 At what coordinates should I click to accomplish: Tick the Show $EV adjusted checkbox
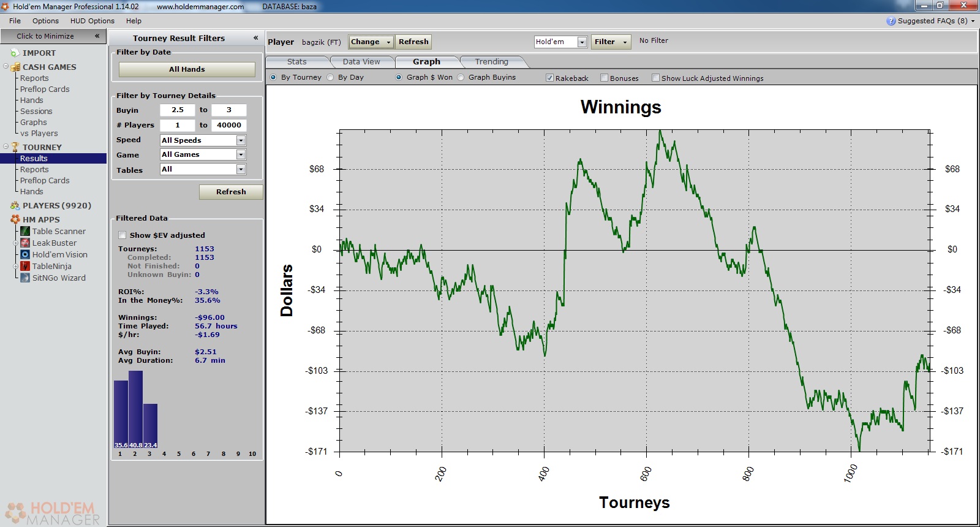pyautogui.click(x=123, y=235)
